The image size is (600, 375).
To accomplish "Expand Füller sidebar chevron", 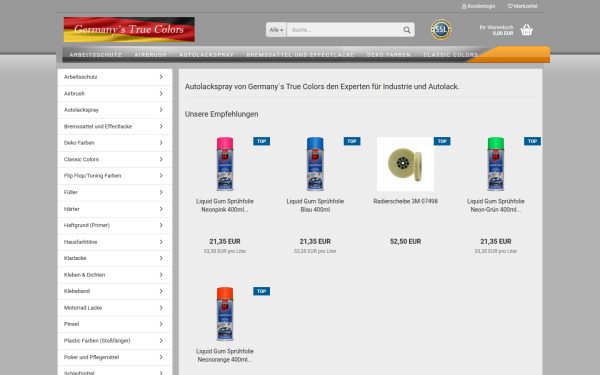I will click(x=161, y=192).
